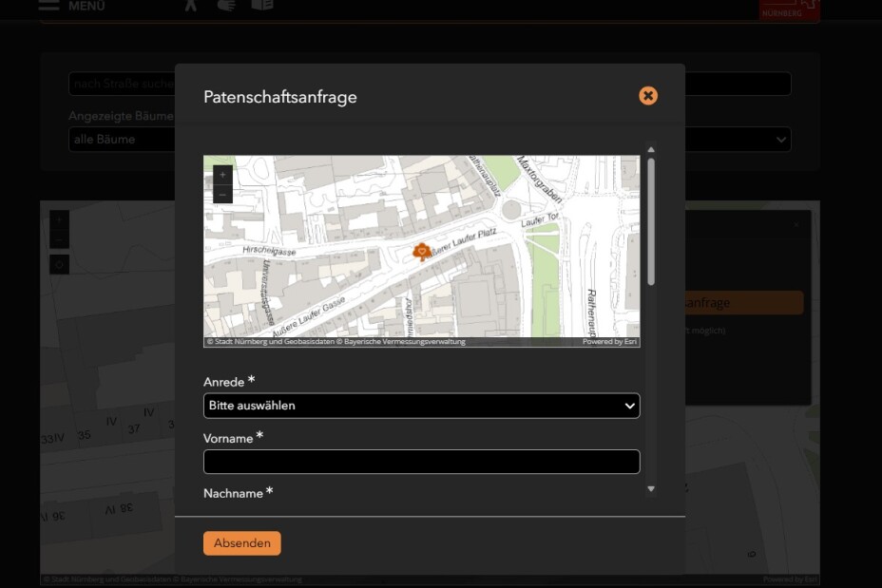
Task: Expand the dropdown chevron on the right filter bar
Action: click(x=781, y=139)
